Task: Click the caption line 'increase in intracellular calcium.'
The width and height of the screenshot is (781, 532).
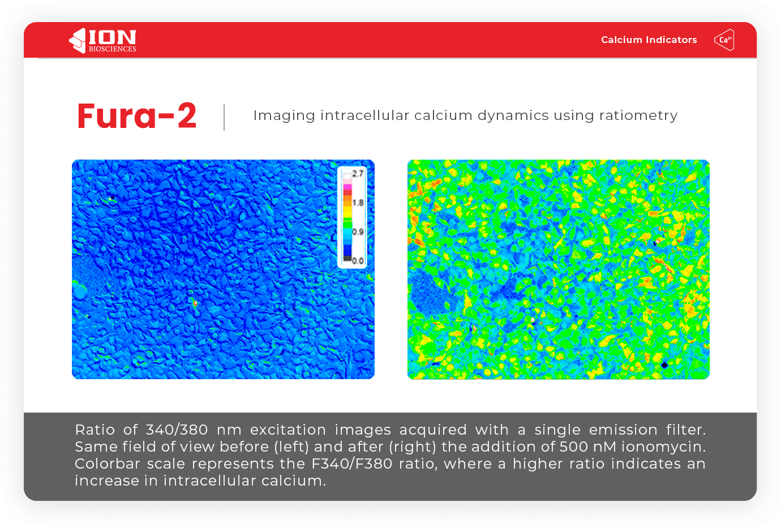Action: 200,481
